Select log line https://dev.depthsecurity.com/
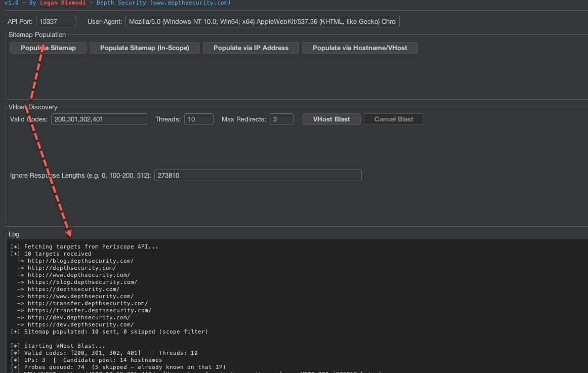Image resolution: width=588 pixels, height=373 pixels. click(80, 325)
